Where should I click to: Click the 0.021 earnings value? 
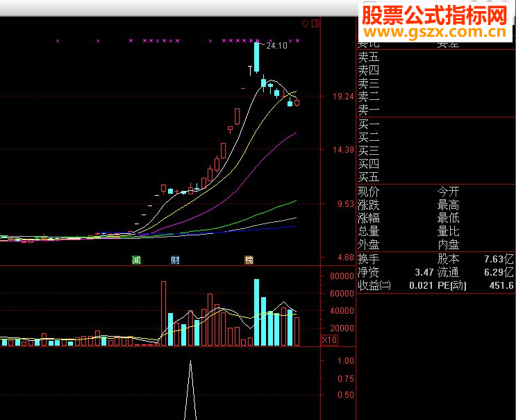pos(422,285)
